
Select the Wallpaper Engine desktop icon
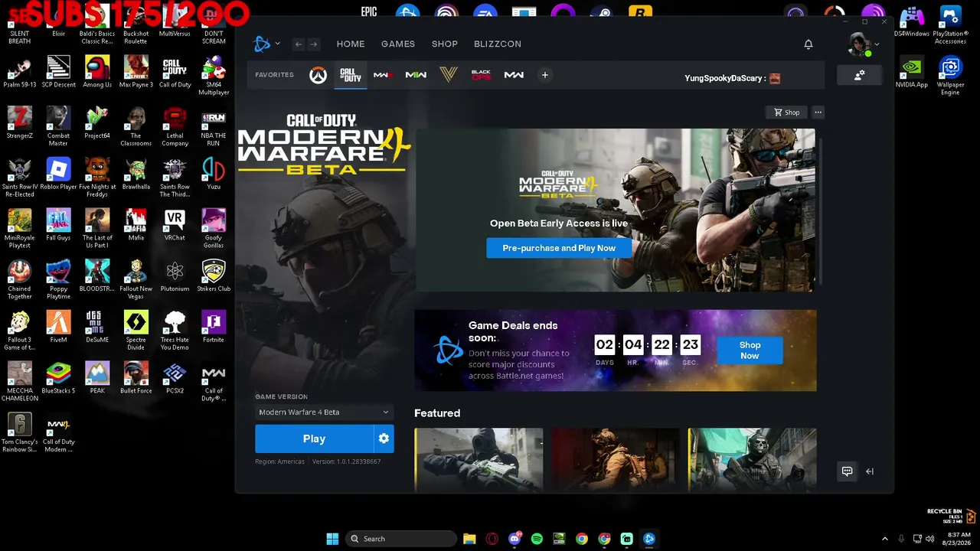pos(950,76)
